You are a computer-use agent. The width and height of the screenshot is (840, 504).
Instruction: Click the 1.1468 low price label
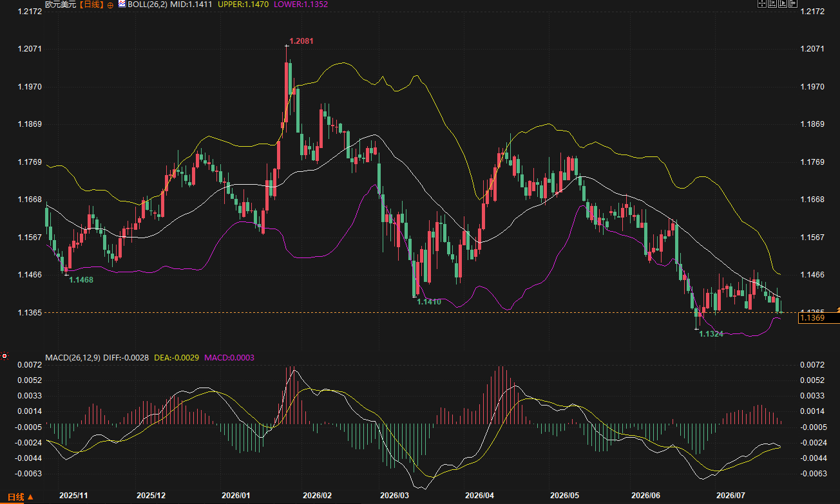pos(81,280)
